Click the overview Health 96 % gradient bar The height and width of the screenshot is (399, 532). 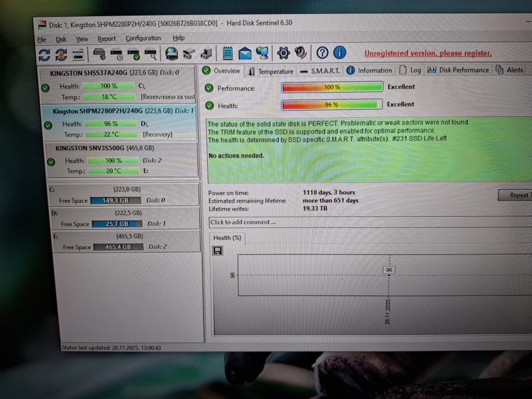pos(332,105)
